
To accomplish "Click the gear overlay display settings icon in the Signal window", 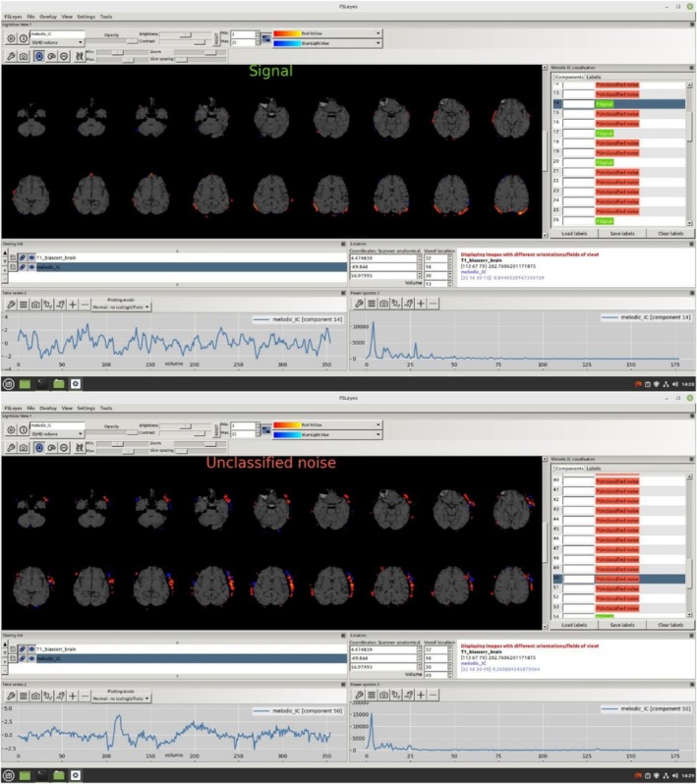I will [x=11, y=38].
